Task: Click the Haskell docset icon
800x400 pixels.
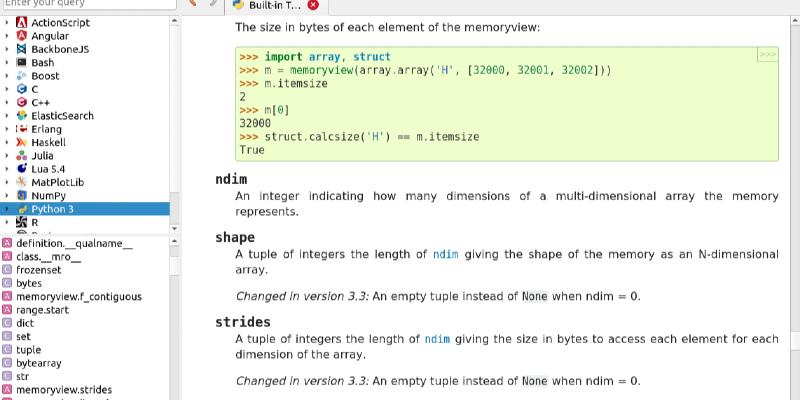Action: coord(21,142)
